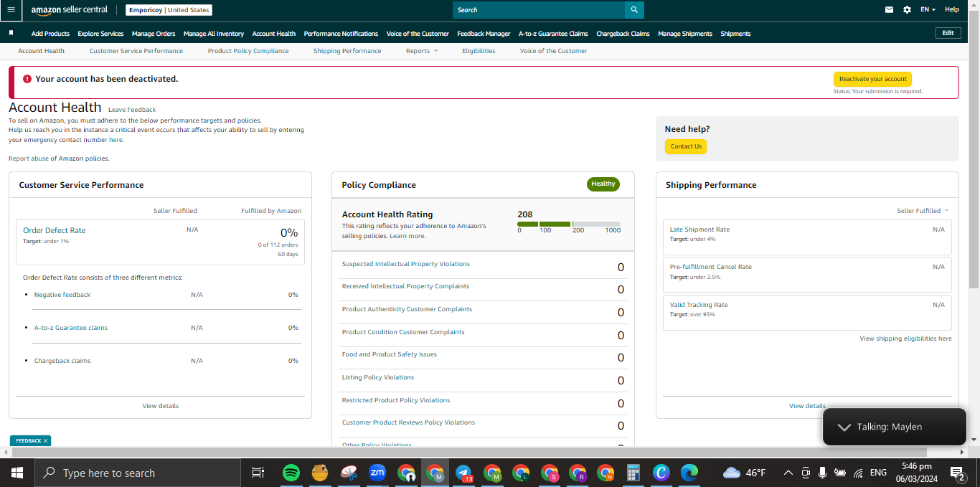980x487 pixels.
Task: Switch to the Chrome window with S profile badge
Action: [x=550, y=473]
